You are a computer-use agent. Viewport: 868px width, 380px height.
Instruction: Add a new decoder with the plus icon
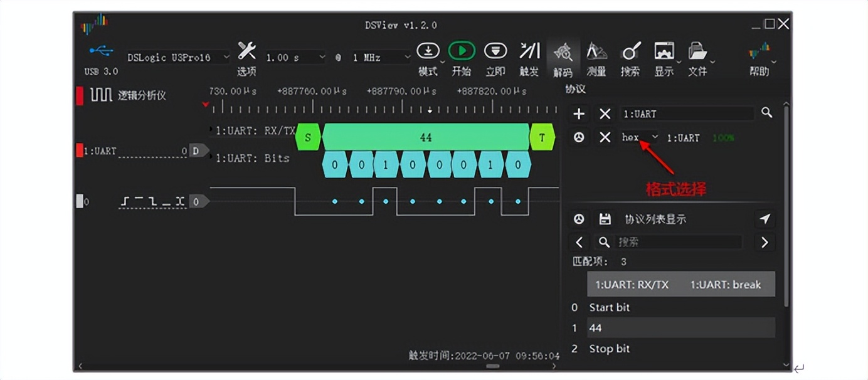pyautogui.click(x=579, y=113)
